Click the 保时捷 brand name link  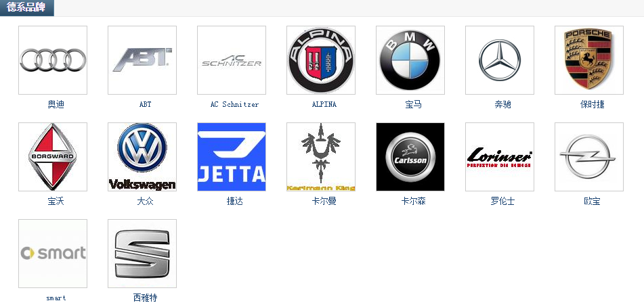coord(593,105)
